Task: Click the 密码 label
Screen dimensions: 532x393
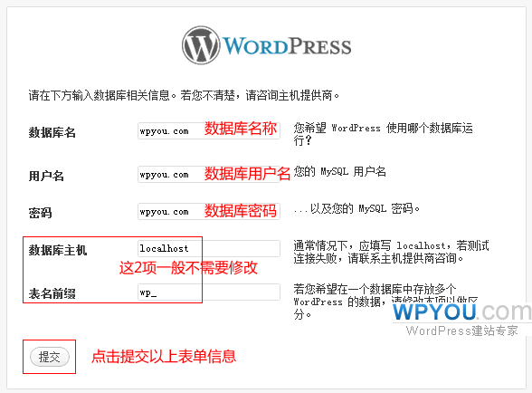Action: pos(40,213)
